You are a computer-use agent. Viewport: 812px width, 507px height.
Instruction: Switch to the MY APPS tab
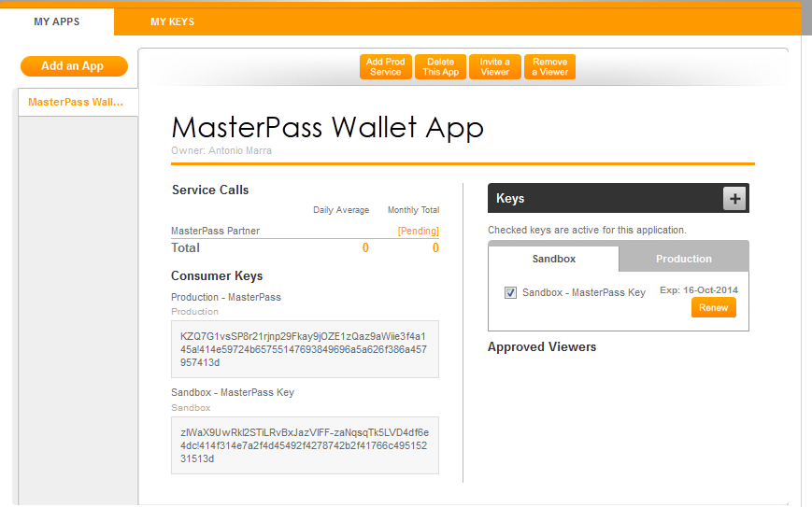57,21
